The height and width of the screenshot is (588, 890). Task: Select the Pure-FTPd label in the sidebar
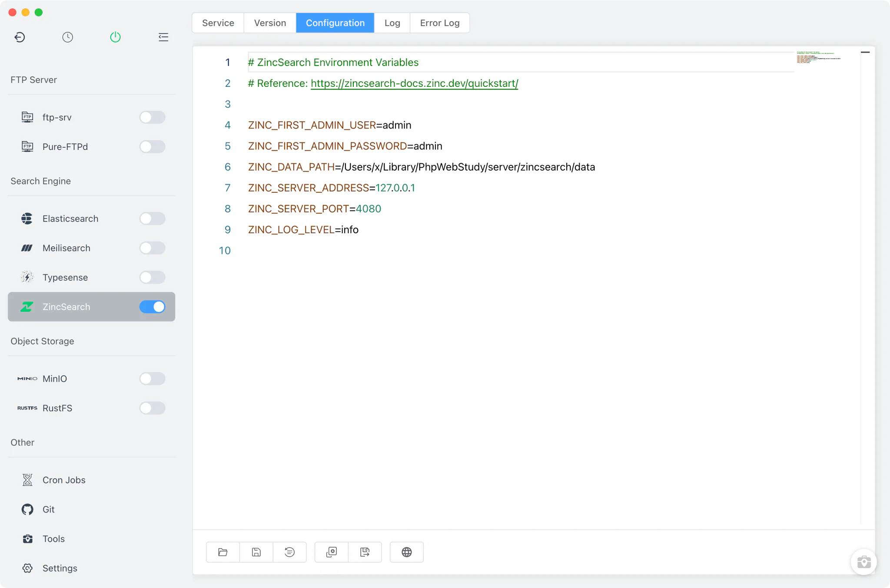(65, 147)
